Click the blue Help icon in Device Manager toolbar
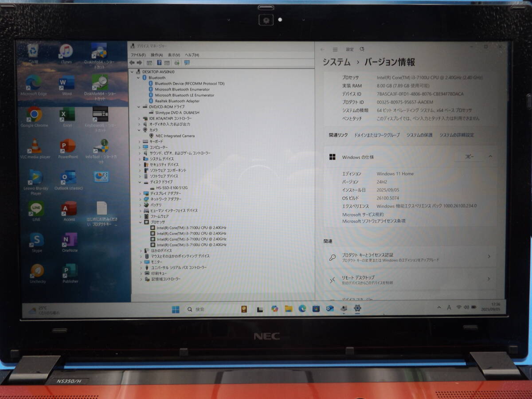The width and height of the screenshot is (532, 399). coord(159,63)
